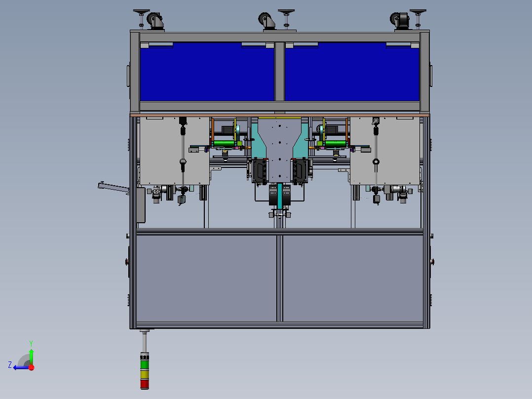This screenshot has height=399, width=532.
Task: Select the right green cylinder component
Action: 336,144
